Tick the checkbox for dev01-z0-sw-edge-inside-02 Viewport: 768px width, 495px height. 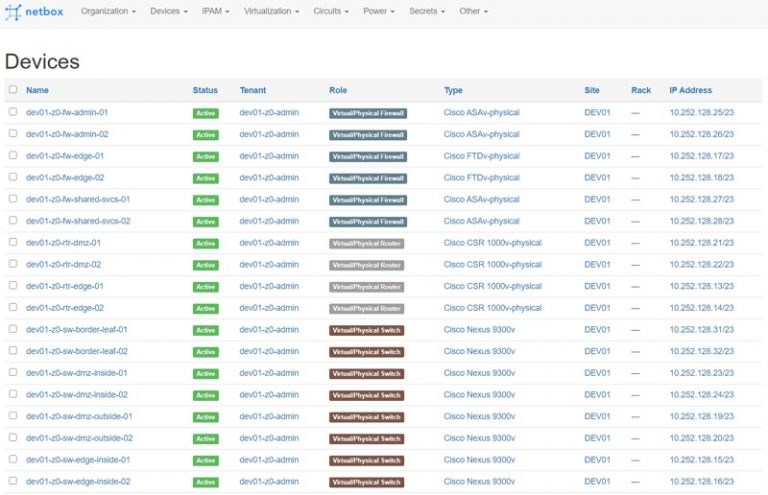point(13,482)
